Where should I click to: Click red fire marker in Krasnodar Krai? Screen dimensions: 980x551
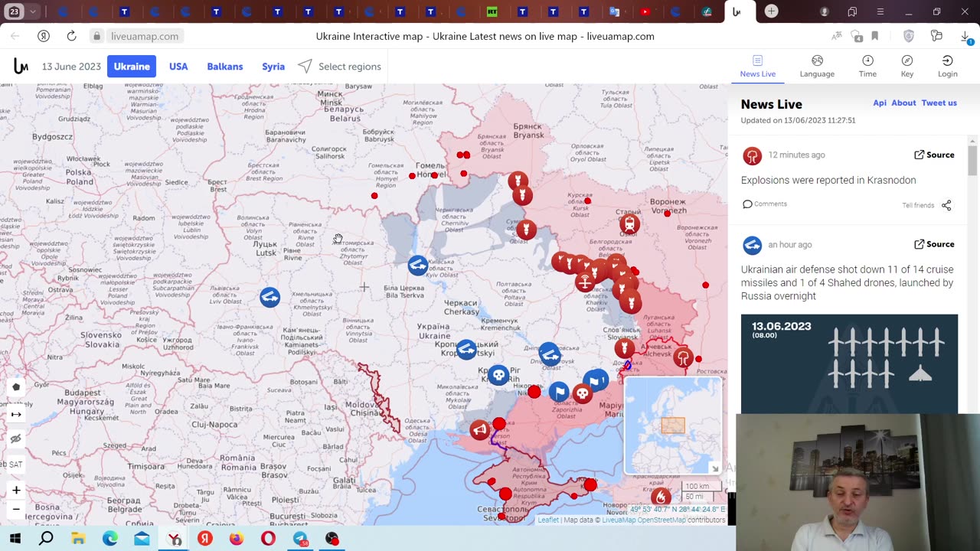661,497
